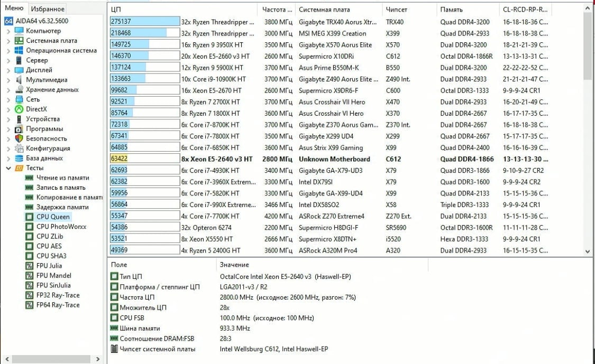The image size is (595, 364).
Task: Click the Операционная система Windows icon
Action: click(19, 50)
